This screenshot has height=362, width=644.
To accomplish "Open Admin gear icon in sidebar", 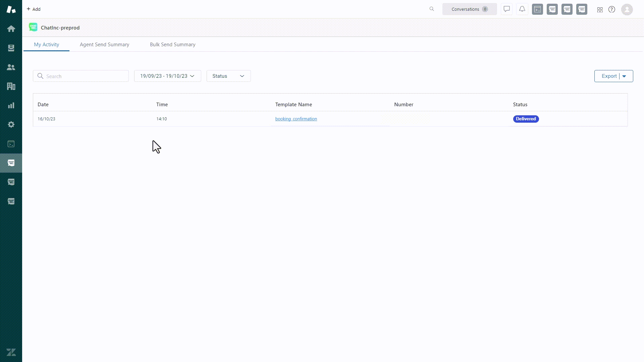I will tap(11, 125).
